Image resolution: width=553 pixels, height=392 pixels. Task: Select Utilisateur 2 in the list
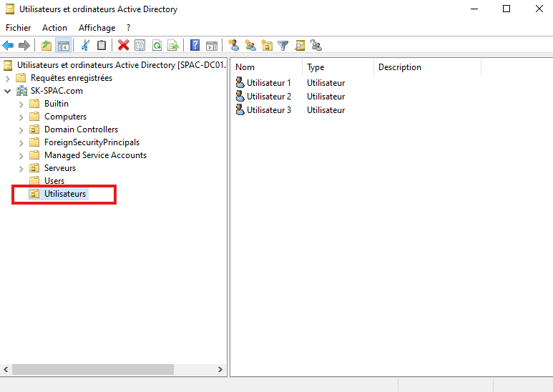pos(268,97)
